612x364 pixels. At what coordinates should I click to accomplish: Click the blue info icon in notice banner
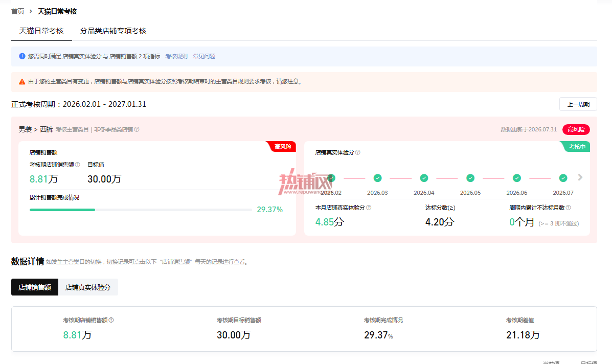22,56
